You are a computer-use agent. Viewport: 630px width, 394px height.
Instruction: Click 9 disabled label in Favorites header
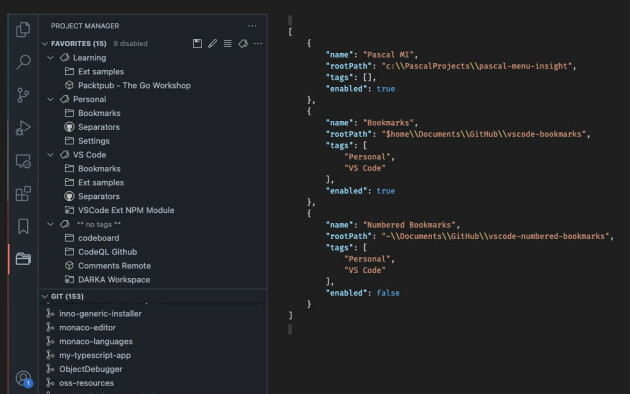[x=130, y=43]
